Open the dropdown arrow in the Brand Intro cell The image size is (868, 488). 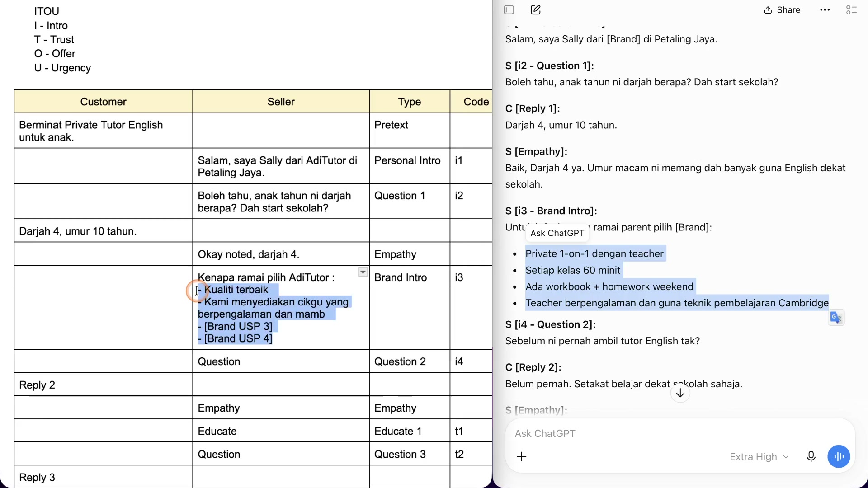point(363,272)
